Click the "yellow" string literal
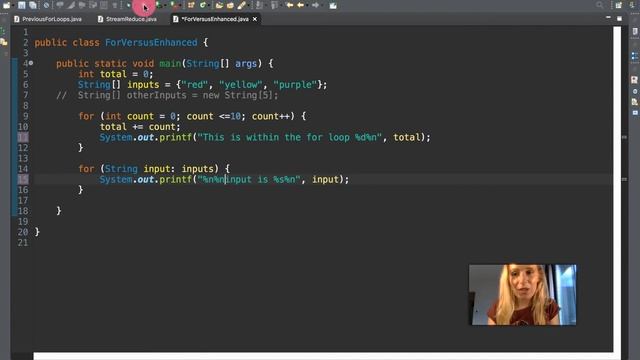 tap(241, 84)
